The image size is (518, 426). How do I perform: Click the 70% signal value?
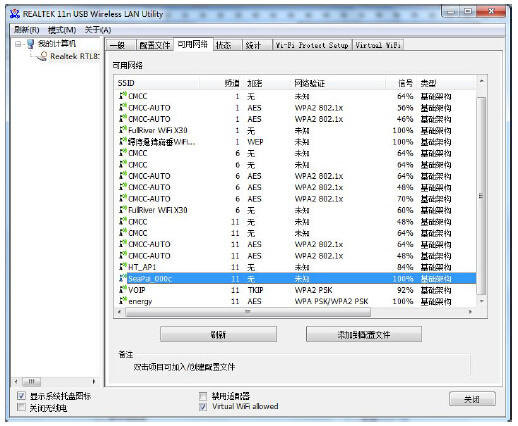[405, 199]
